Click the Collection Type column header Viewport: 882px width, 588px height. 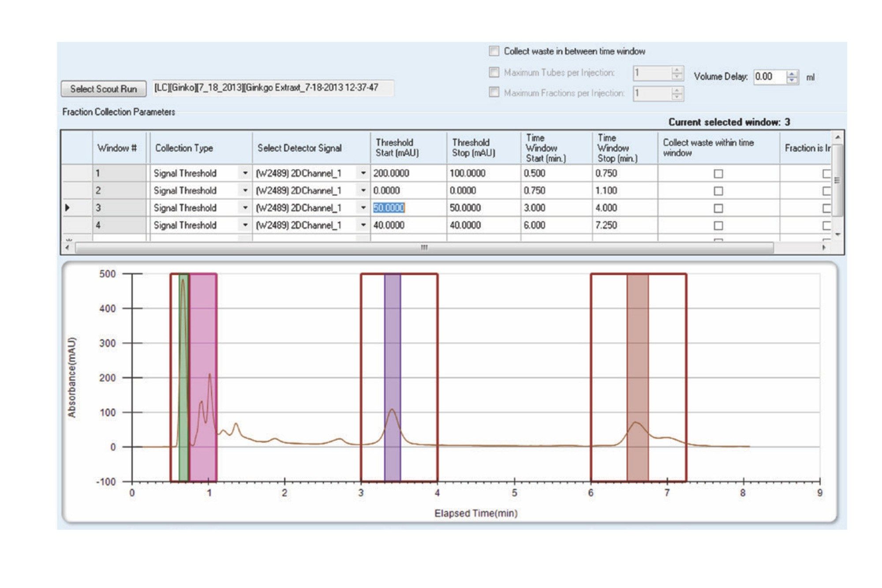click(x=201, y=148)
